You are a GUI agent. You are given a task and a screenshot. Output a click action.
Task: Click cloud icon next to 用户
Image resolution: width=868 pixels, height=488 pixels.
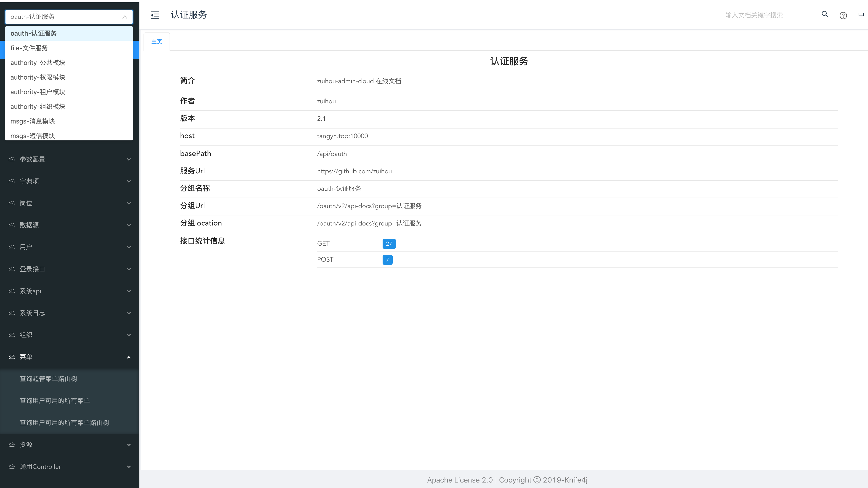(x=12, y=247)
